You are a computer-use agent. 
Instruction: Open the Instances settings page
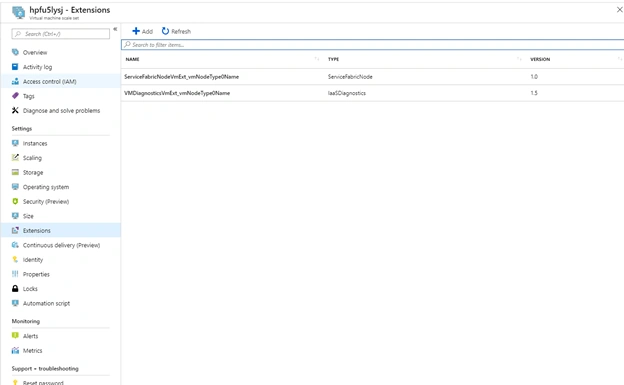click(35, 143)
